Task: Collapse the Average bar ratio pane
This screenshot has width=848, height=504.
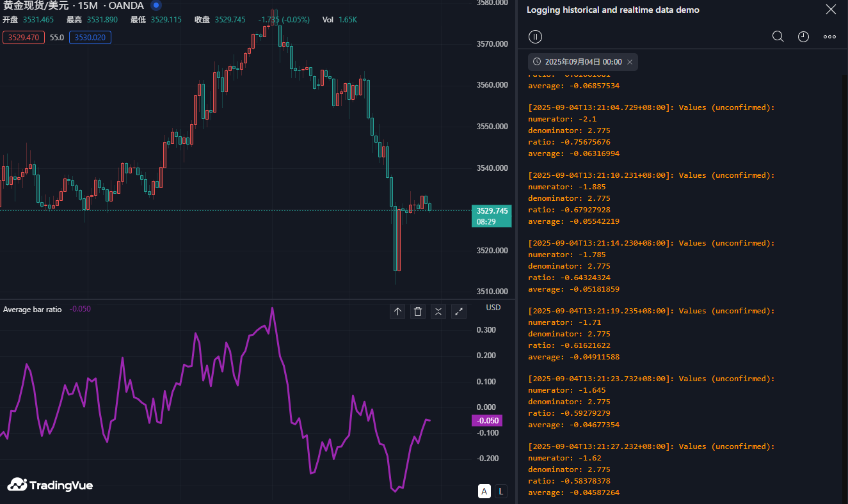Action: 438,311
